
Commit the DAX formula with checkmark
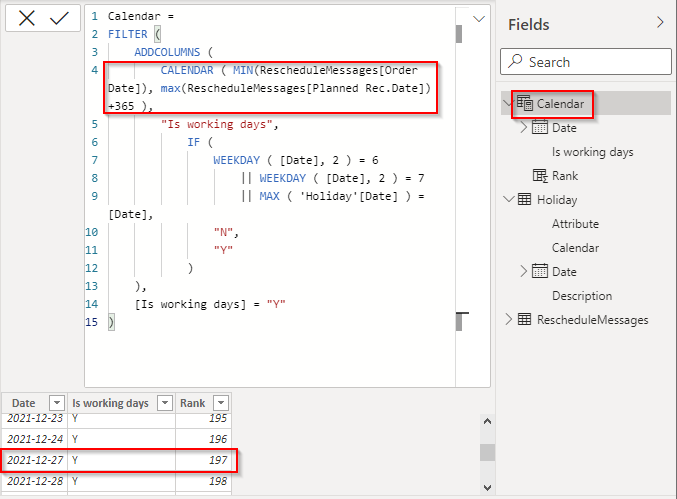point(59,19)
